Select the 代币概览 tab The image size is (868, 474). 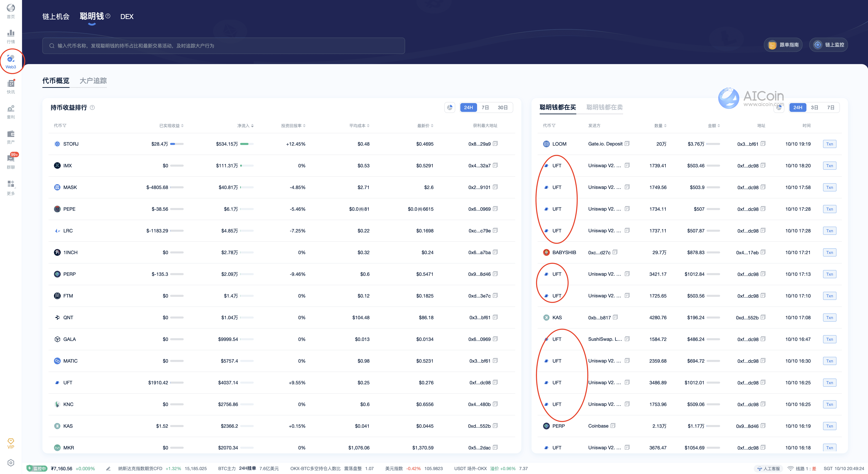pos(56,81)
